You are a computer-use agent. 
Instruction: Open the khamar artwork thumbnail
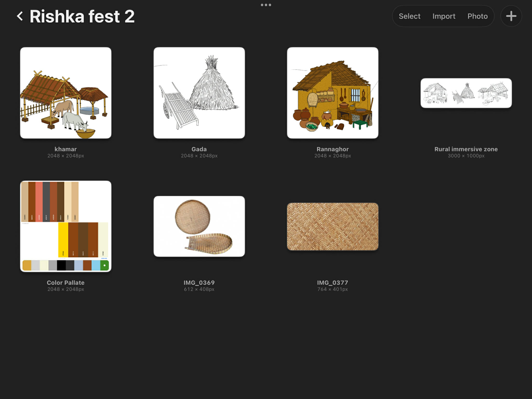[66, 93]
